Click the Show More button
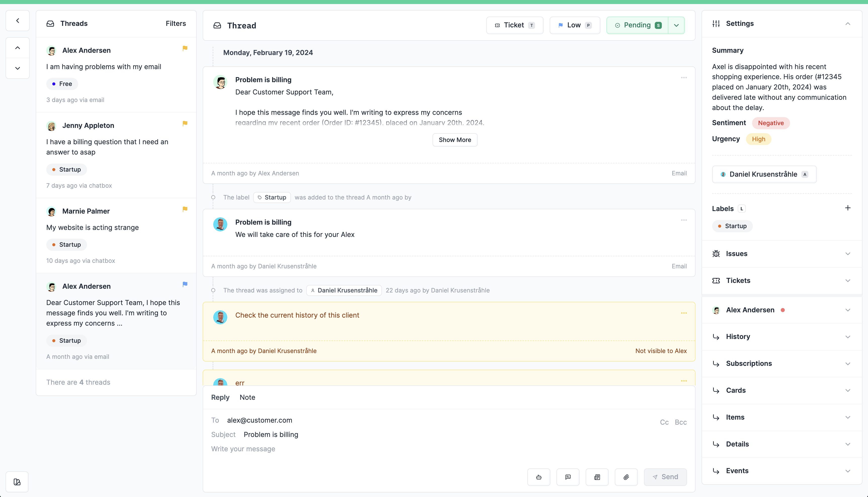The height and width of the screenshot is (497, 868). click(x=455, y=140)
